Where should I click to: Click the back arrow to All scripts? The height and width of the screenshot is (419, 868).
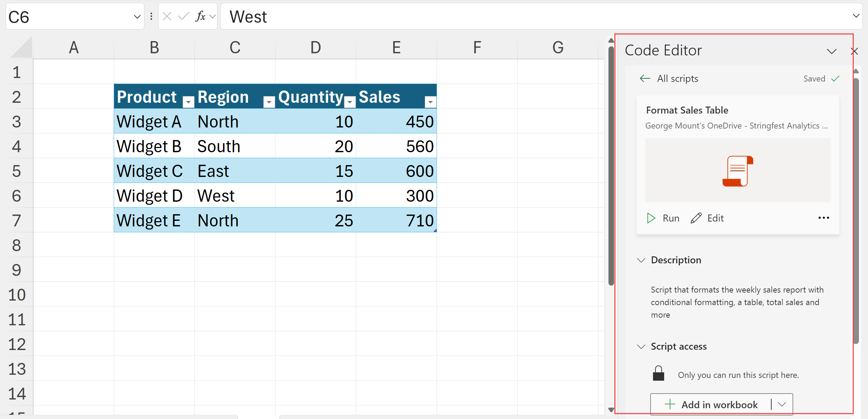coord(645,79)
